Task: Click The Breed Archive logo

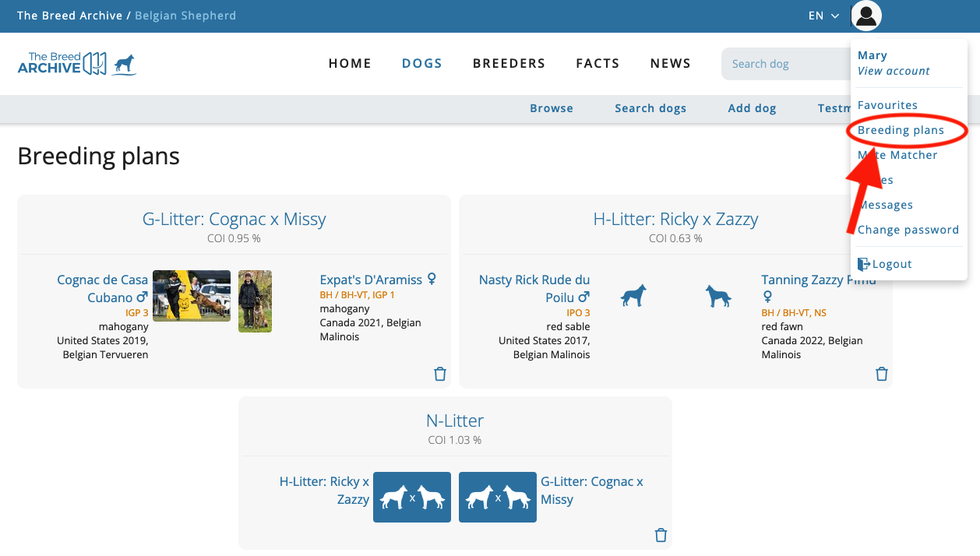Action: point(76,63)
